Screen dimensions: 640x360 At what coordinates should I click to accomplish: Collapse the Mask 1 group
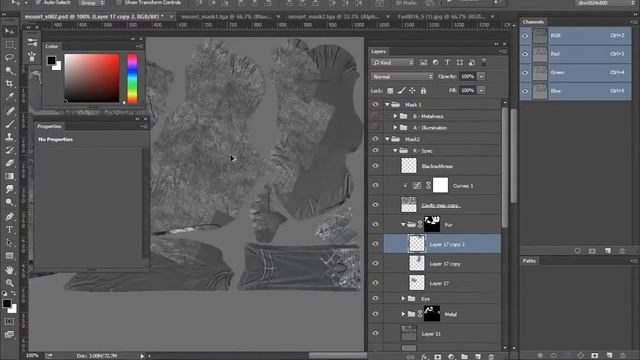(x=387, y=104)
